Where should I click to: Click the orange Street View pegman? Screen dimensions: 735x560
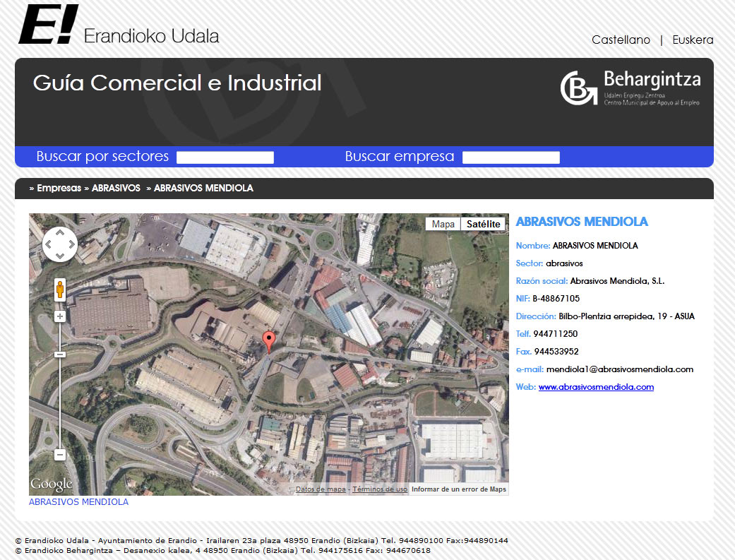pyautogui.click(x=60, y=289)
